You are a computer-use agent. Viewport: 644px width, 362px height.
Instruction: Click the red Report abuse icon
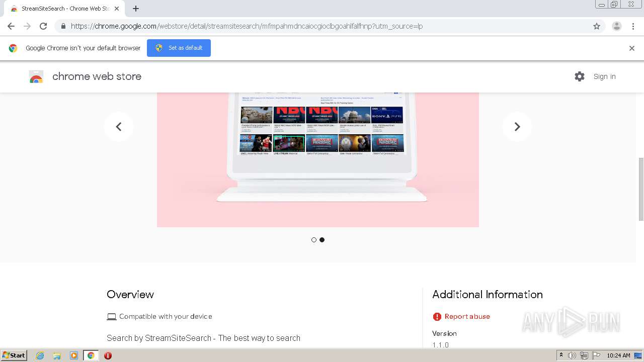pos(437,316)
